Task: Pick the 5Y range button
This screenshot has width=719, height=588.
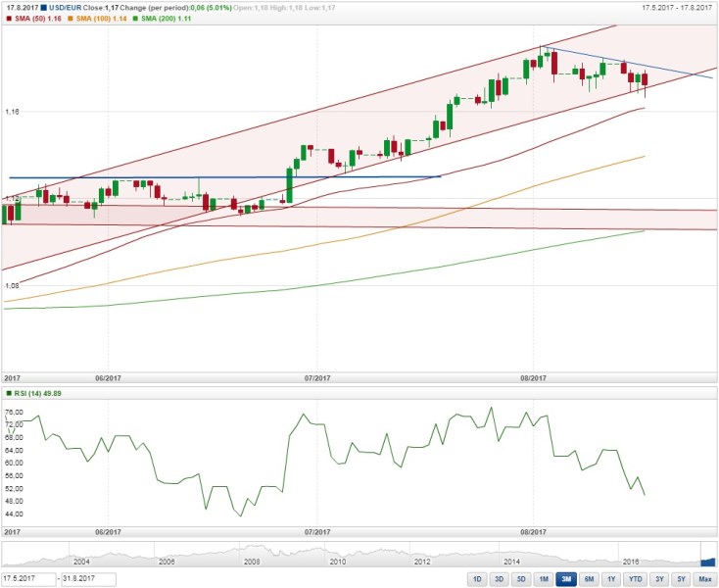Action: click(x=681, y=579)
